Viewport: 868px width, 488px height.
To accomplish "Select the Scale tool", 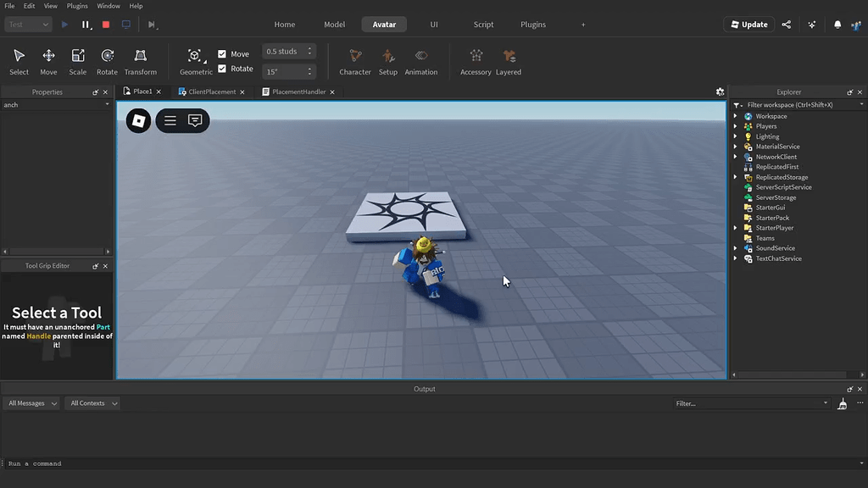I will 77,59.
